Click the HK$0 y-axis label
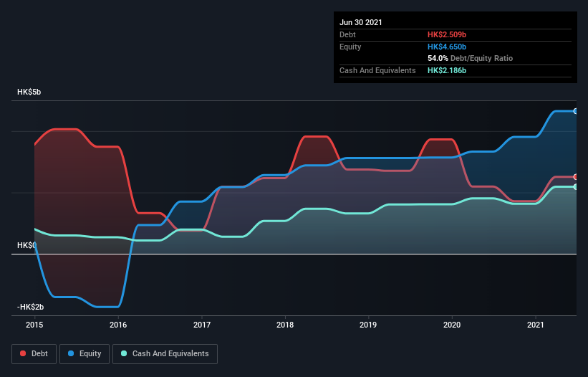 (x=26, y=245)
